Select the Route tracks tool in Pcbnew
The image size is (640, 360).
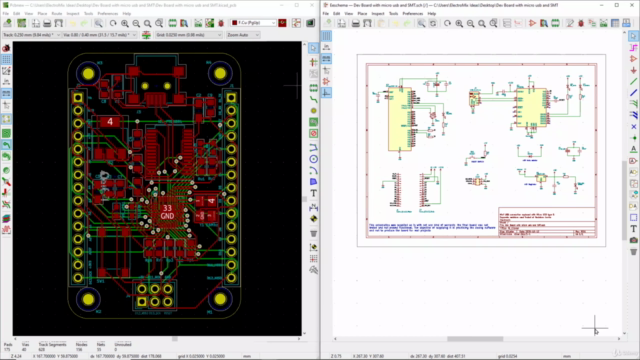tap(313, 99)
